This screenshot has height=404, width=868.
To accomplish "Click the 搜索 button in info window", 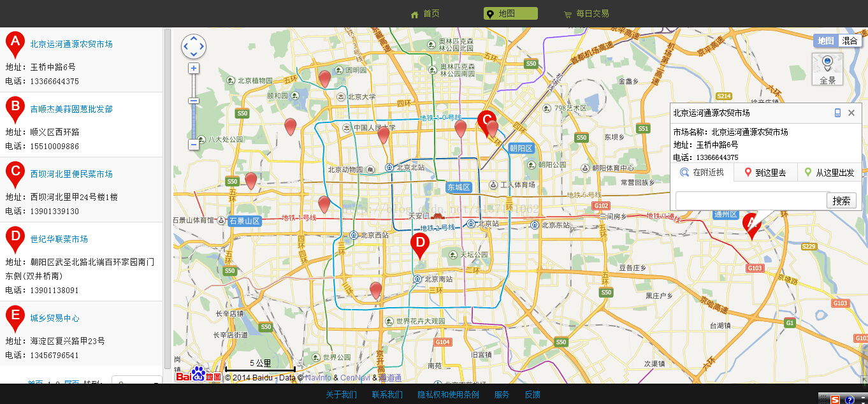I will [x=841, y=201].
